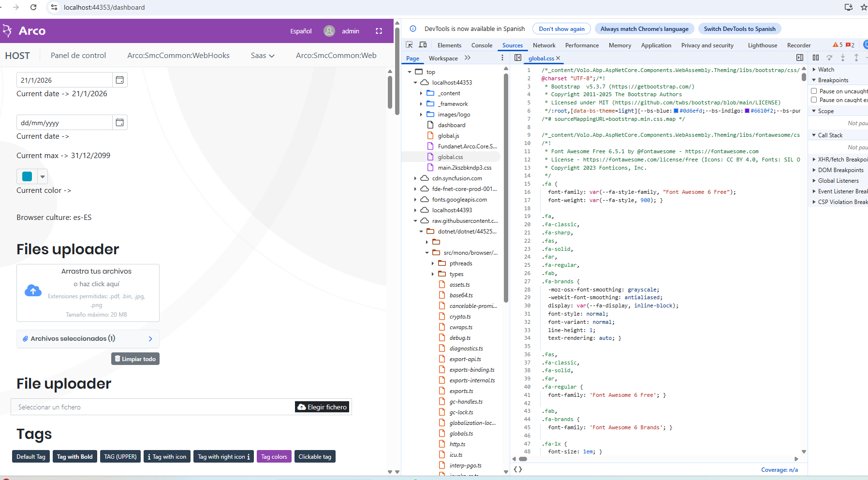Viewport: 868px width, 480px height.
Task: Open calendar picker for the 21/1/2026 date field
Action: pyautogui.click(x=120, y=80)
